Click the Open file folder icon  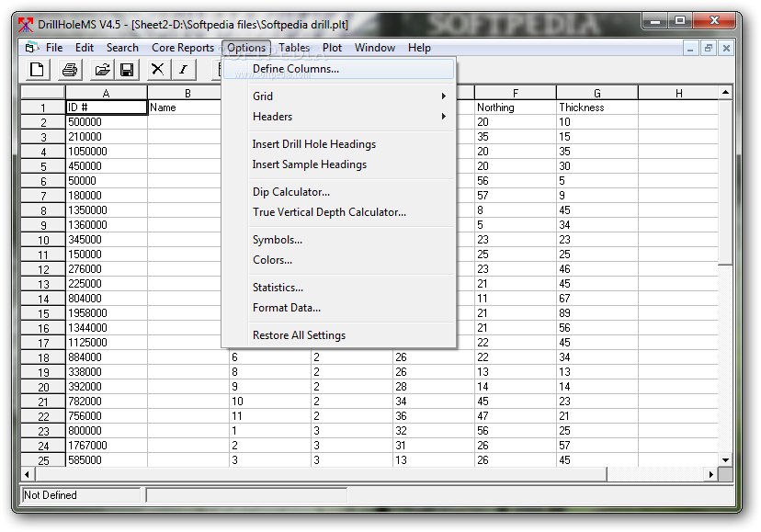coord(102,70)
